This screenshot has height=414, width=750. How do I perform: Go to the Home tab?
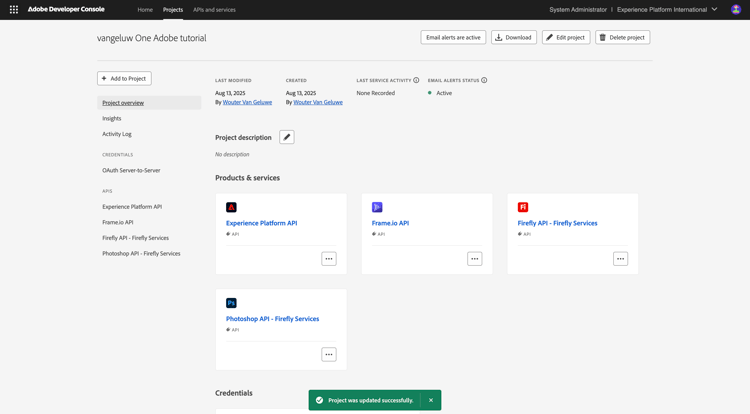[145, 10]
